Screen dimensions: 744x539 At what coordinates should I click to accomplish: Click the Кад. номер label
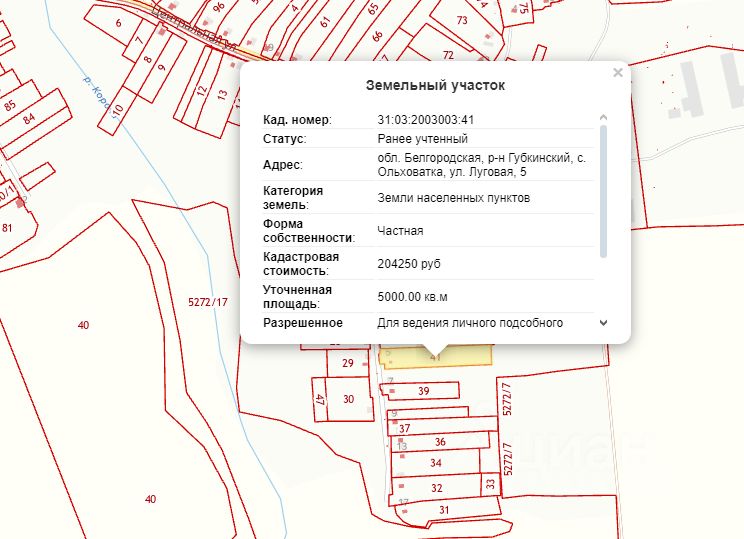point(298,120)
